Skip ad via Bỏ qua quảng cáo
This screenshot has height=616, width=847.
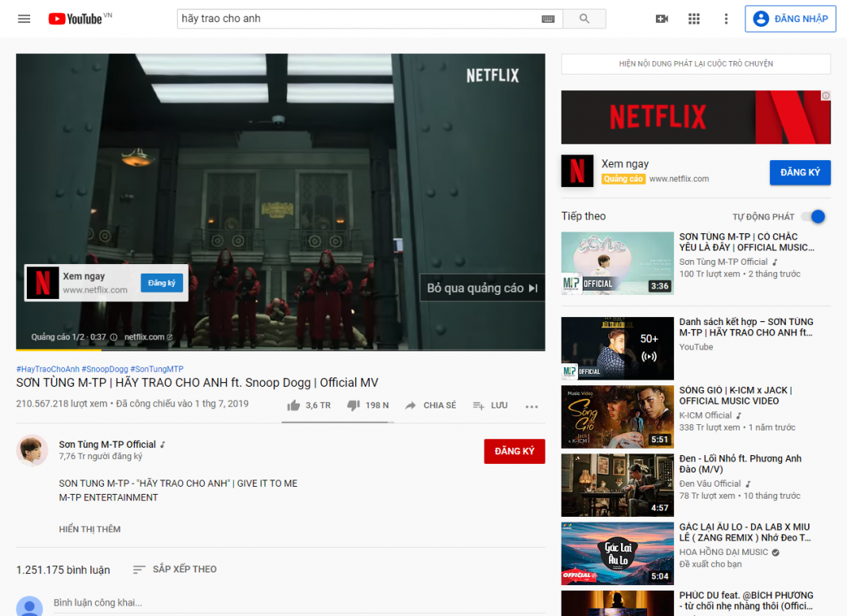click(482, 288)
